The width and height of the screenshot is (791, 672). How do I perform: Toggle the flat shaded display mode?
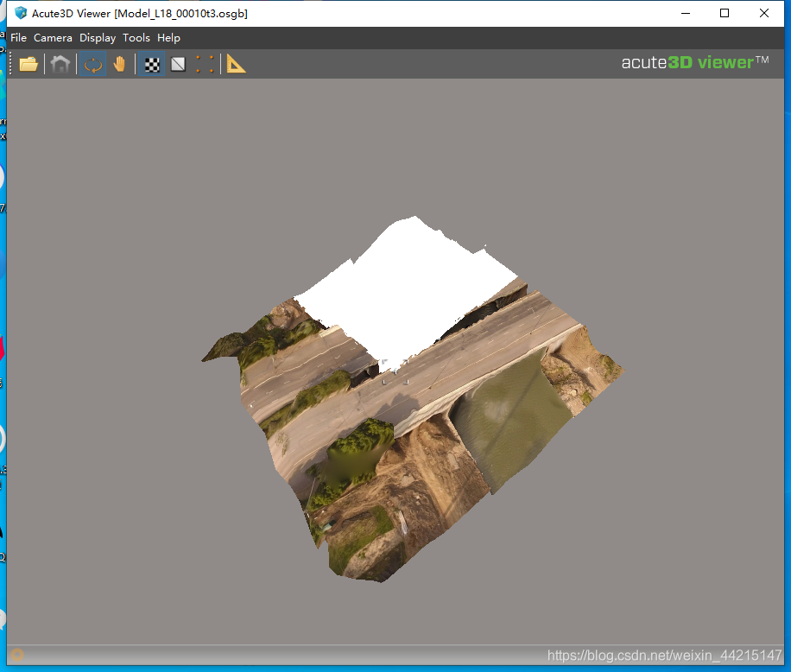[178, 64]
